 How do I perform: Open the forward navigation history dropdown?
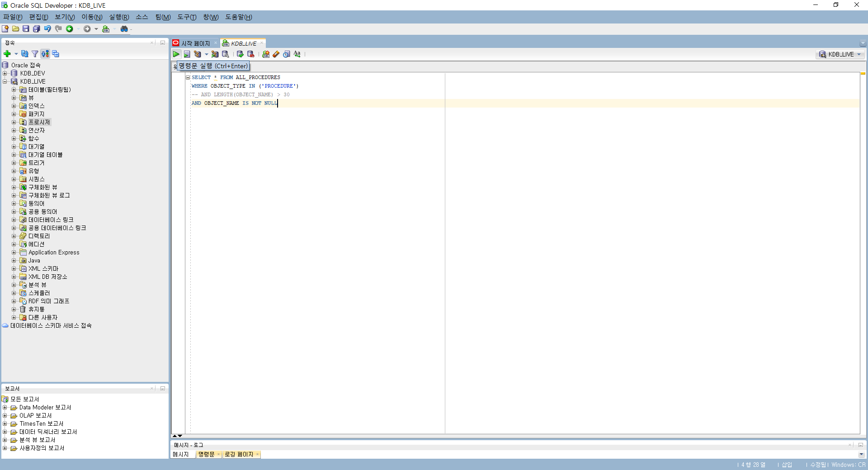pyautogui.click(x=96, y=29)
